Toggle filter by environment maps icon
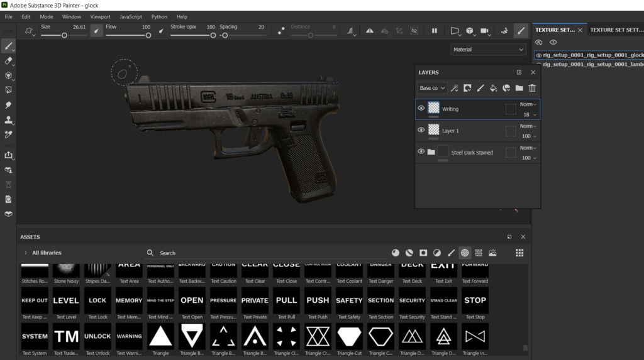Image resolution: width=644 pixels, height=360 pixels. pos(492,253)
